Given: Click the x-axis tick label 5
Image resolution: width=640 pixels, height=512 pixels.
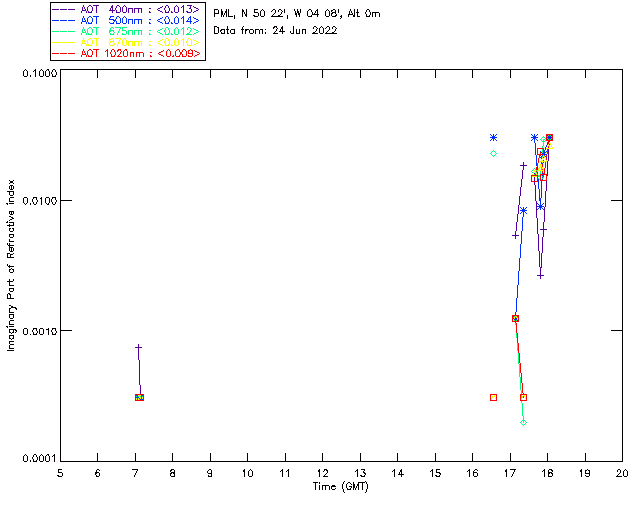Looking at the screenshot, I should click(60, 473).
